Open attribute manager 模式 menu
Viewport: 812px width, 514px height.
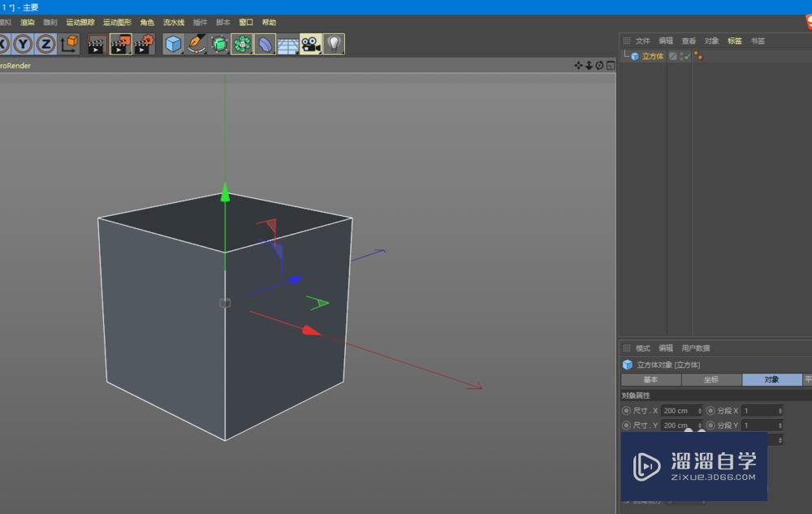(x=642, y=348)
